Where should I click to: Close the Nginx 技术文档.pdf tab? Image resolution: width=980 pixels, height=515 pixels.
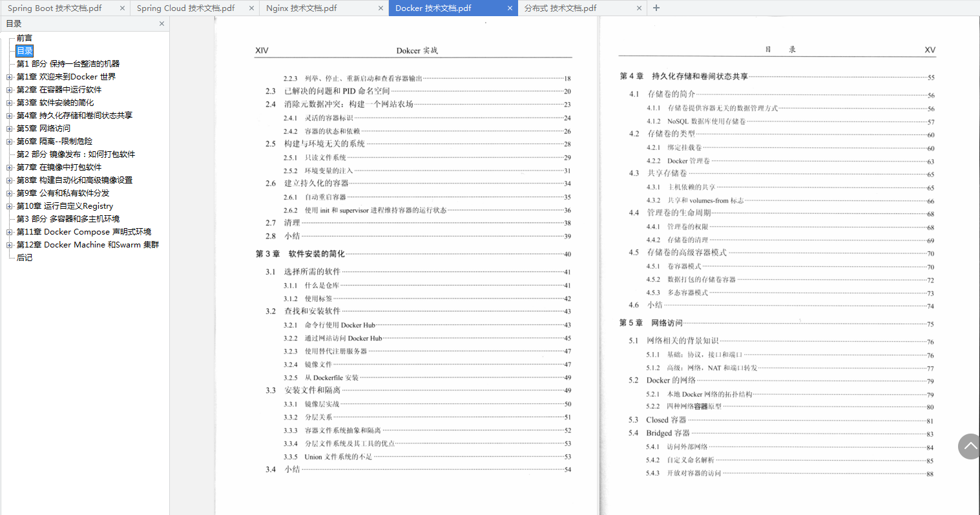tap(381, 8)
